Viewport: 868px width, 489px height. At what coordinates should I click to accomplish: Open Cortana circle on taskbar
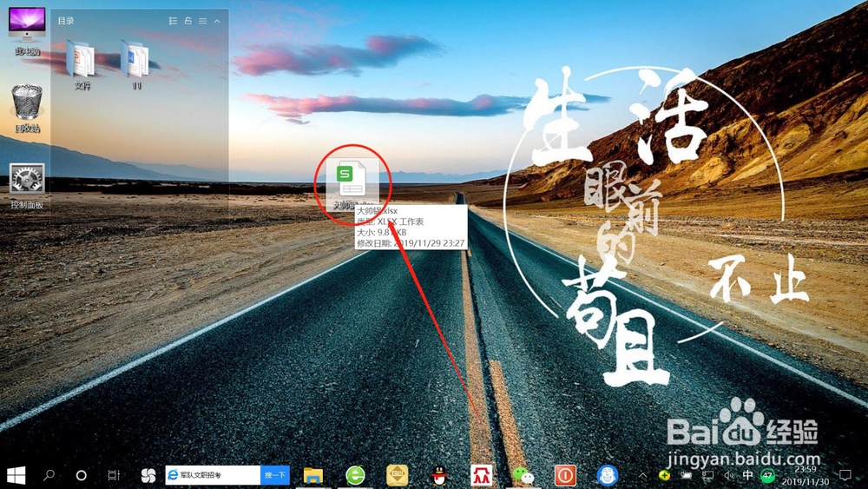coord(81,475)
